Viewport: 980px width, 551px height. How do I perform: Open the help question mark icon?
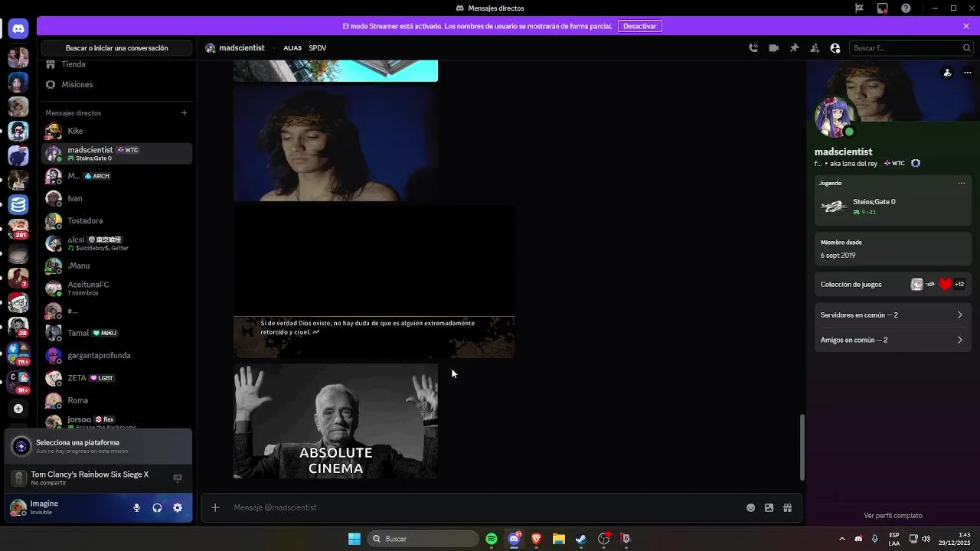pyautogui.click(x=906, y=8)
